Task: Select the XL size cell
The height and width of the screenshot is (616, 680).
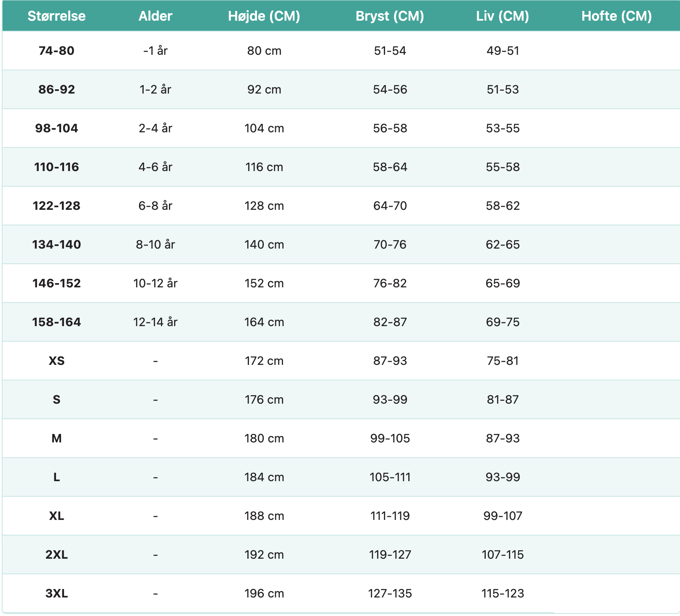Action: [x=56, y=516]
